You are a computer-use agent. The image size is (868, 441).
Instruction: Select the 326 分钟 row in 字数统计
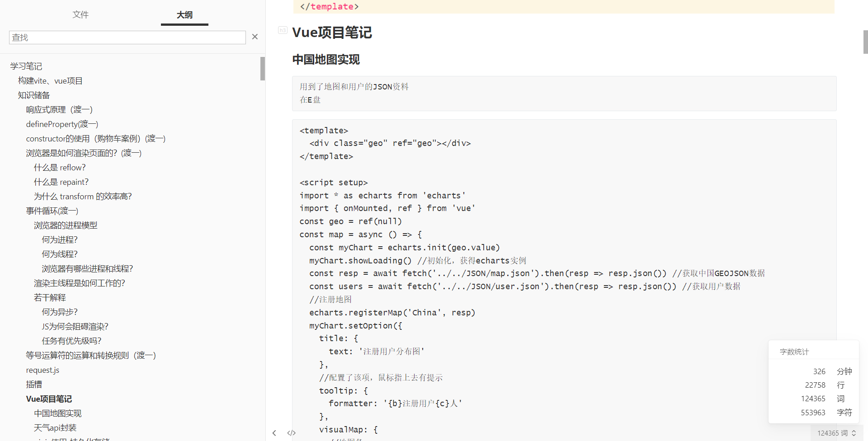pos(814,371)
